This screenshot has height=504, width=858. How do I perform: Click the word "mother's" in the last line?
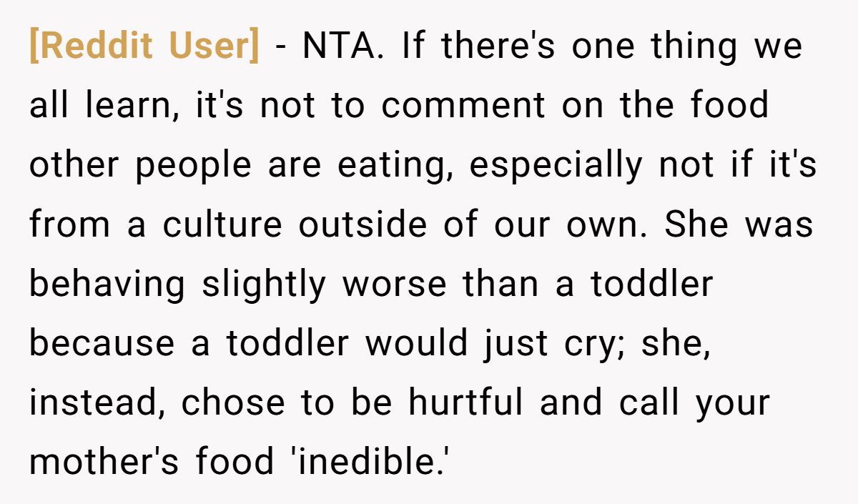point(104,463)
